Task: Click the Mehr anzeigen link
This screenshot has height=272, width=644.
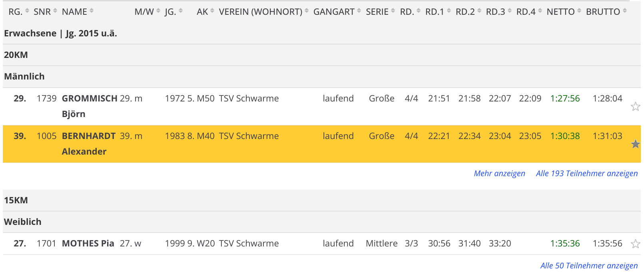Action: 499,173
